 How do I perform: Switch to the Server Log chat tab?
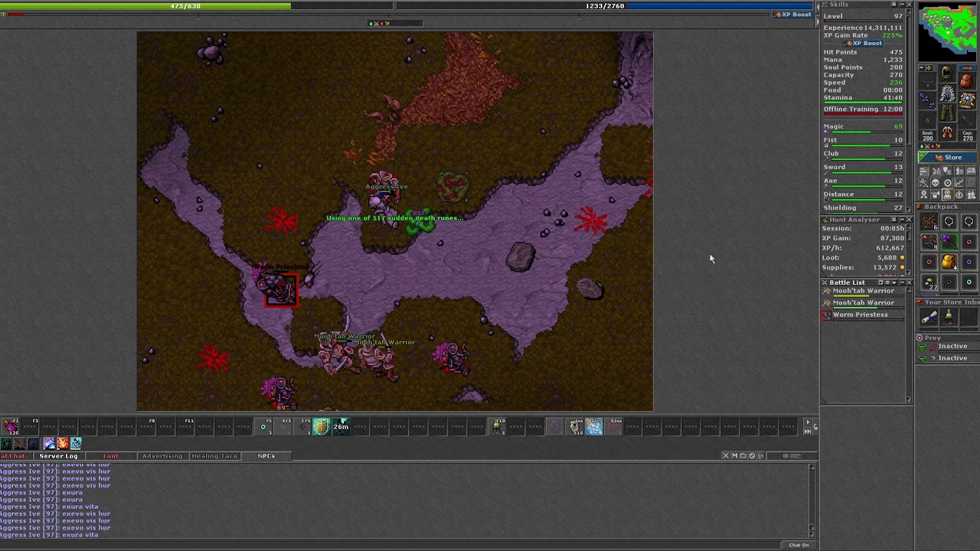[x=59, y=456]
